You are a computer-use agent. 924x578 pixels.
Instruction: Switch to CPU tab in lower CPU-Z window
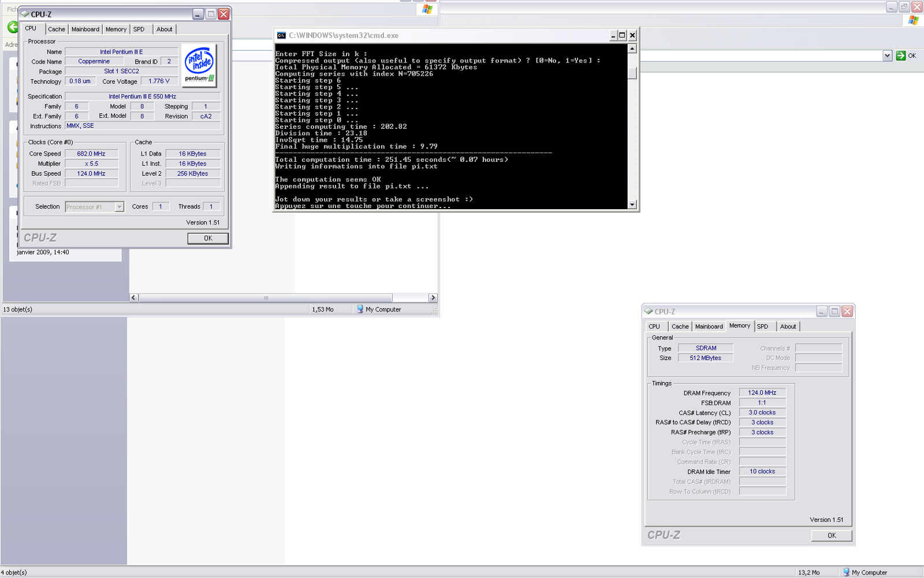point(655,327)
